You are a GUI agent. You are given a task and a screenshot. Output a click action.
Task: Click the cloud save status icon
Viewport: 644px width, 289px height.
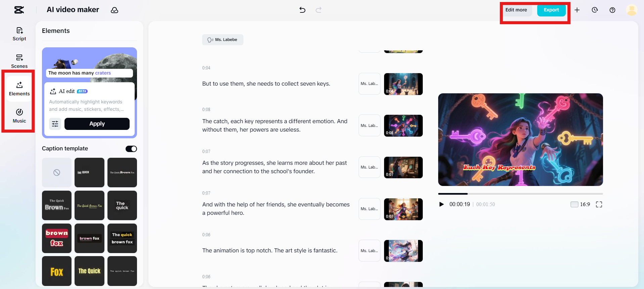coord(114,10)
